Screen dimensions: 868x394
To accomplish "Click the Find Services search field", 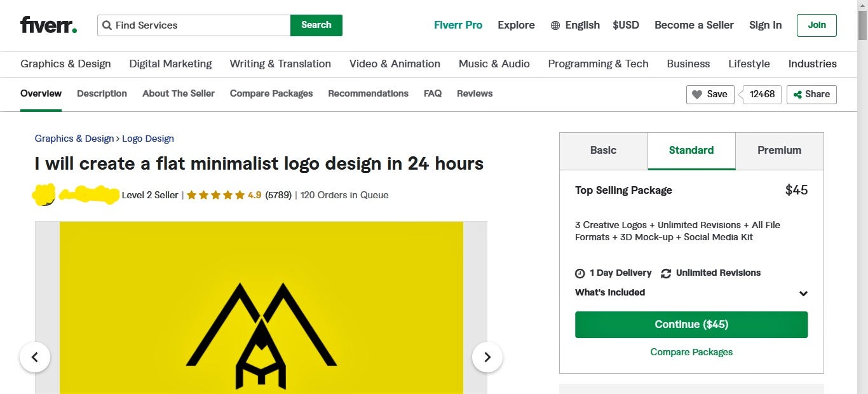I will (191, 25).
